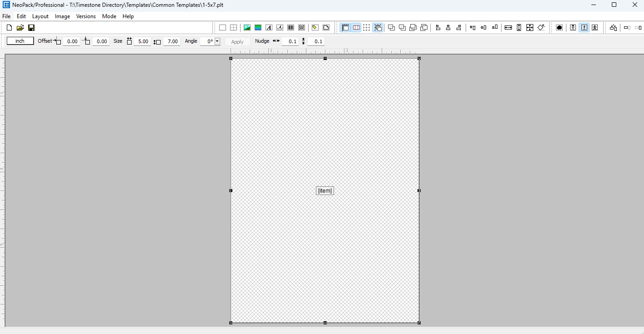Toggle the rulers display icon
Viewport: 644px width, 334px height.
click(345, 28)
